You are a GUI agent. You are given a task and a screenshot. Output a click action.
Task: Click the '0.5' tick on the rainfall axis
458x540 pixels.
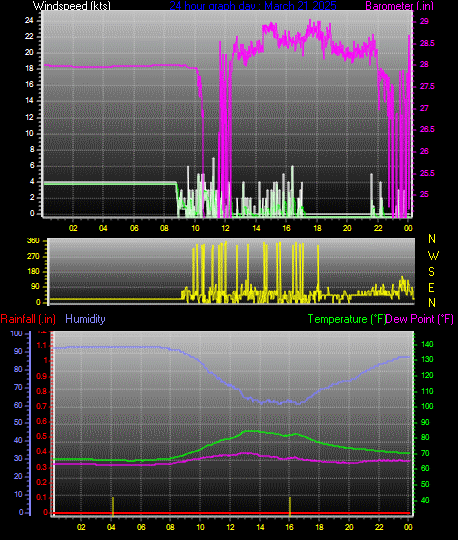pyautogui.click(x=42, y=437)
